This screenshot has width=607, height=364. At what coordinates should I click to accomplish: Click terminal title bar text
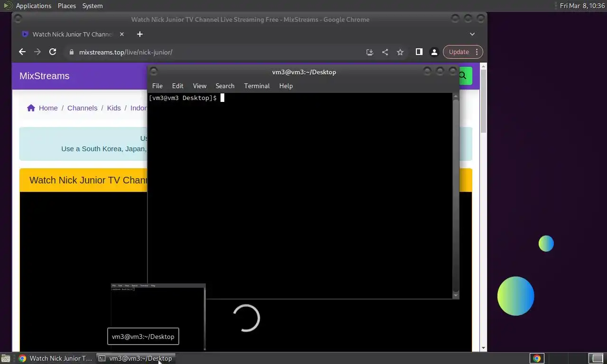(x=304, y=72)
